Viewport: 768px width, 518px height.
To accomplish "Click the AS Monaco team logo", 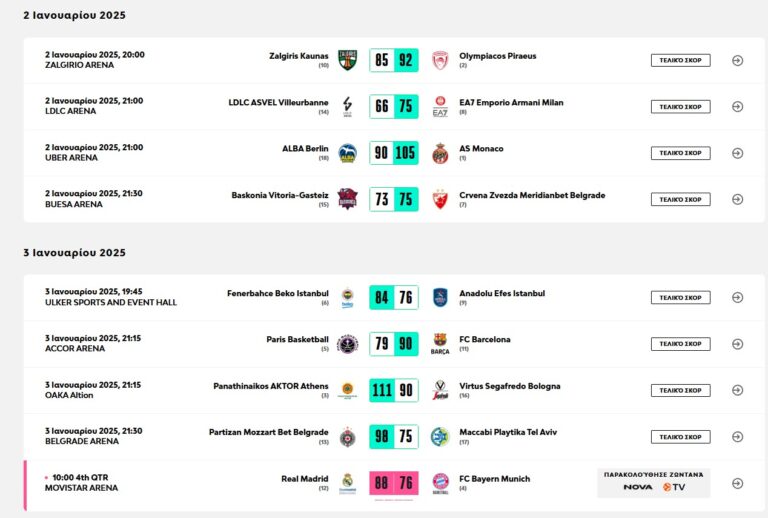I will (440, 153).
